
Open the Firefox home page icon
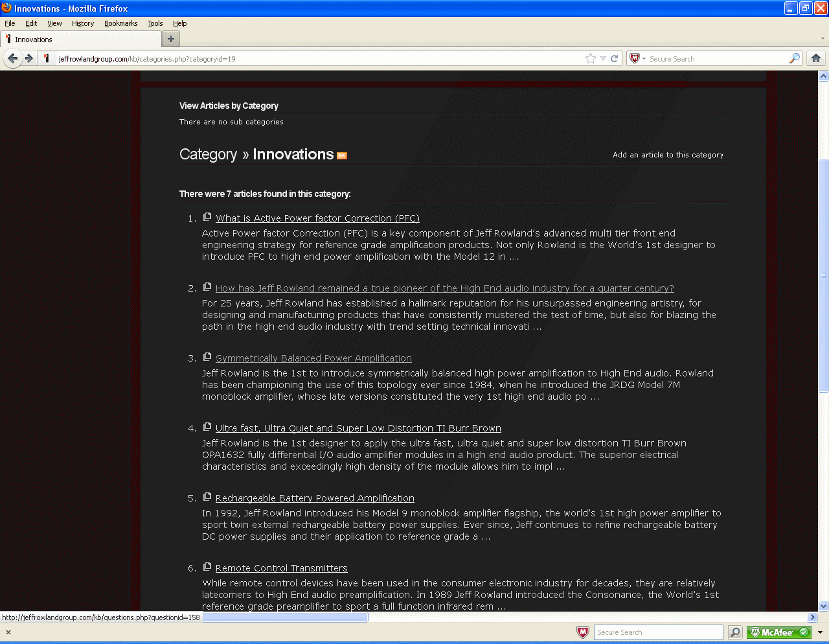[816, 58]
